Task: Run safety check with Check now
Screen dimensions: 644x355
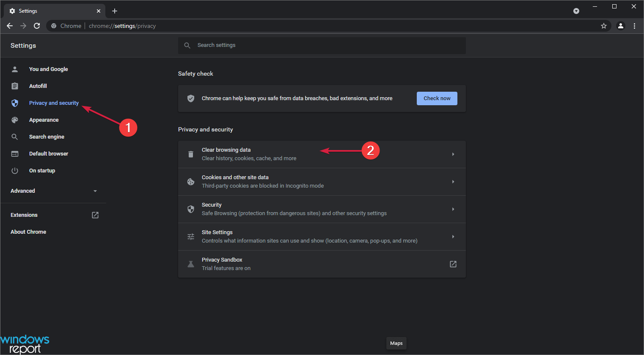Action: point(437,98)
